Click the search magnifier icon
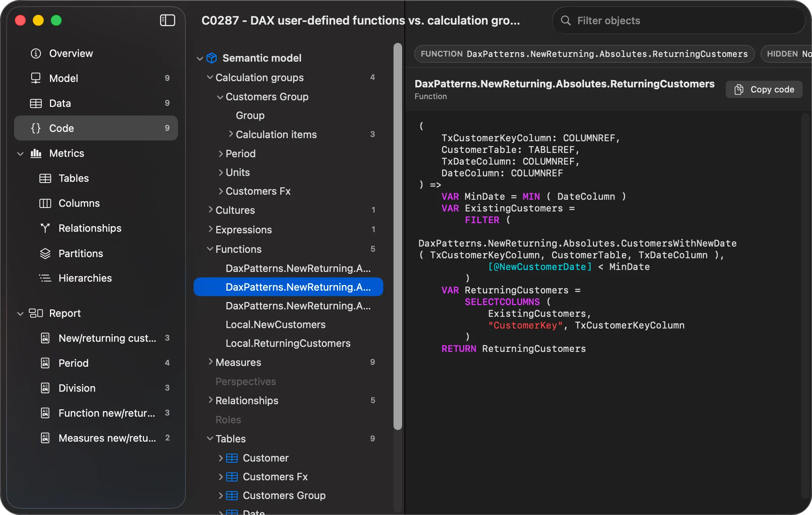The height and width of the screenshot is (515, 812). 566,20
